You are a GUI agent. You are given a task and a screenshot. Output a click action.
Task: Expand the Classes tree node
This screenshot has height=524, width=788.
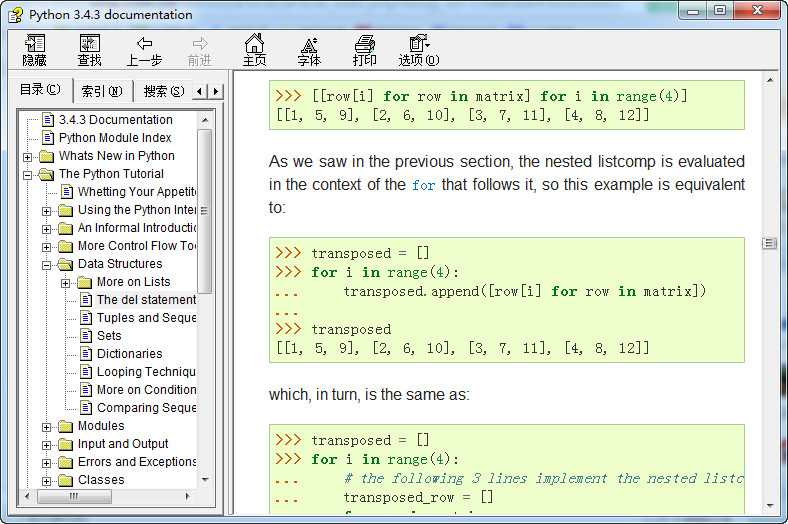click(x=47, y=481)
